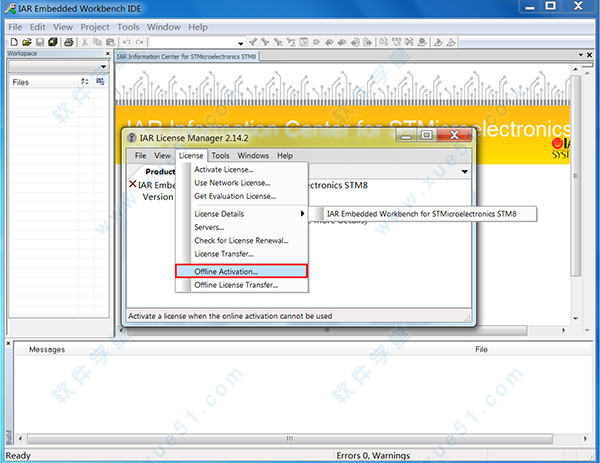
Task: Click the Download and Debug icon
Action: [x=439, y=42]
